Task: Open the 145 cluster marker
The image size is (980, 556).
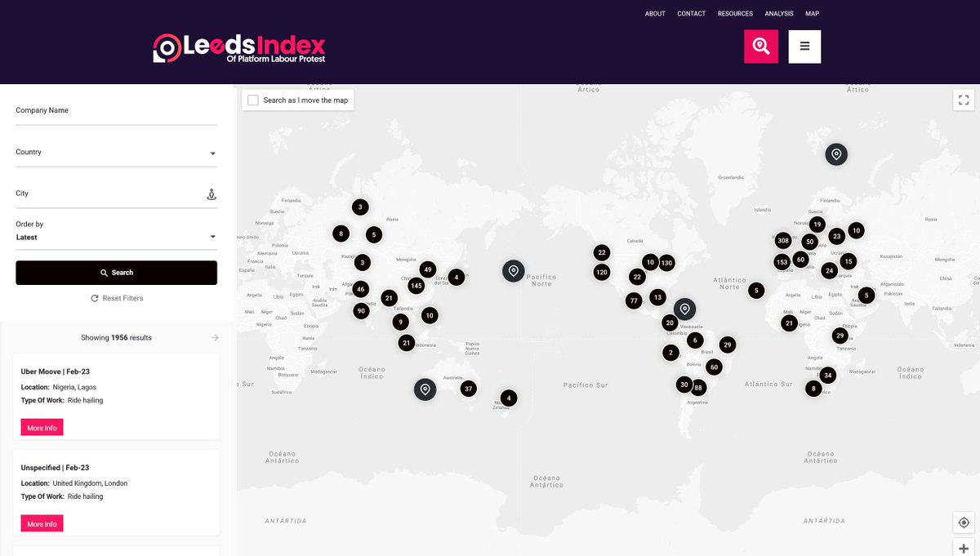Action: tap(416, 285)
